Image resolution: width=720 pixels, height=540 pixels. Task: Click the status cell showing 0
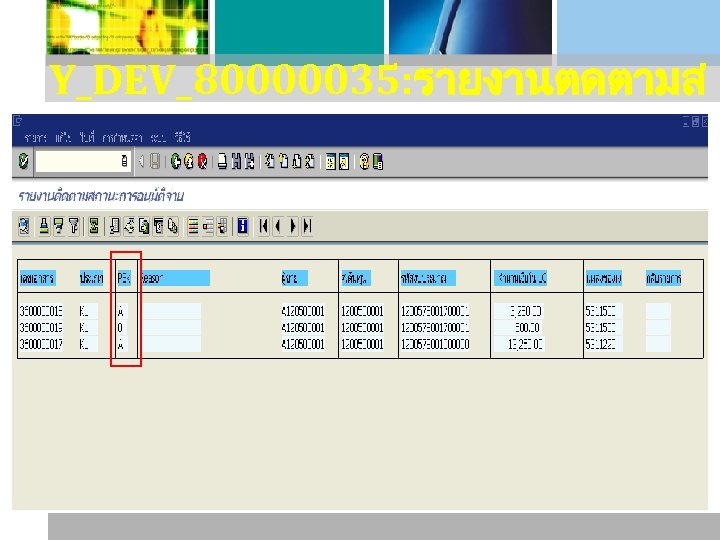point(120,327)
